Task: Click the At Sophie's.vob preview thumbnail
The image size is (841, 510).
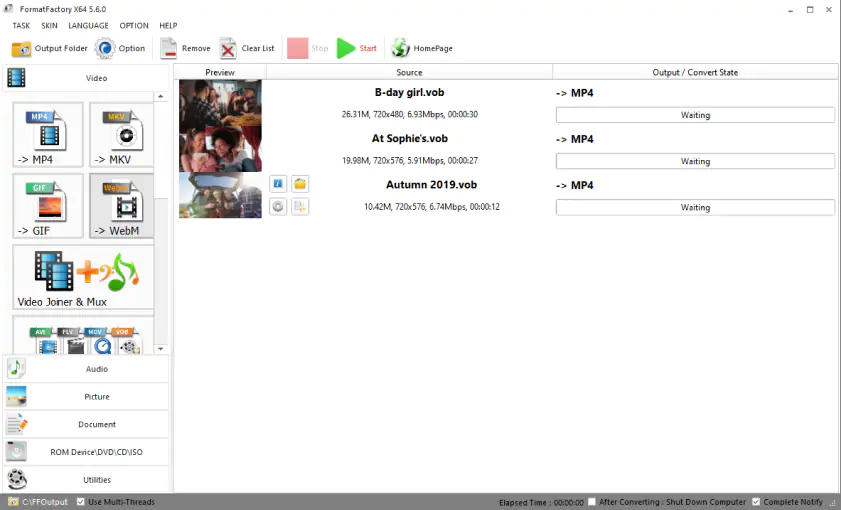Action: (220, 149)
